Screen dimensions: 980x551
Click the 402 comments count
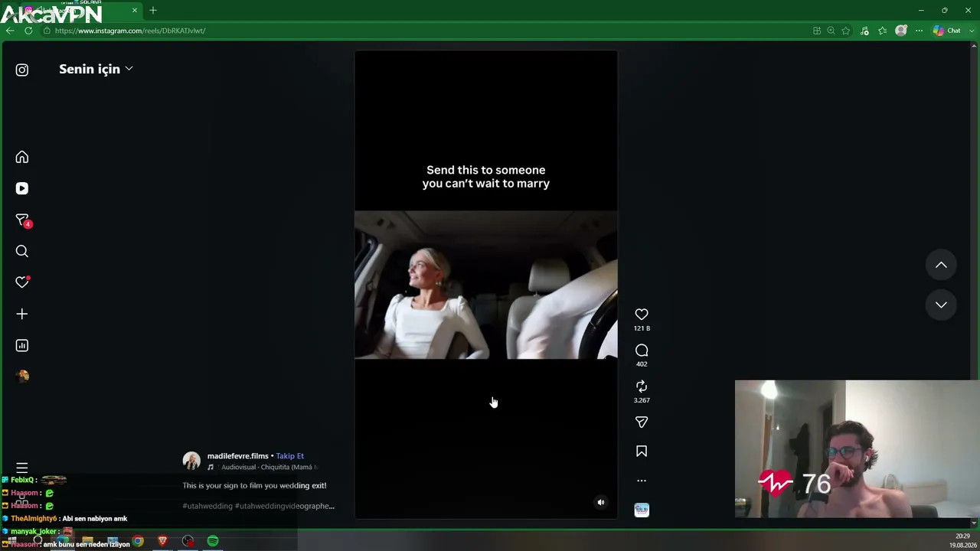pyautogui.click(x=642, y=364)
